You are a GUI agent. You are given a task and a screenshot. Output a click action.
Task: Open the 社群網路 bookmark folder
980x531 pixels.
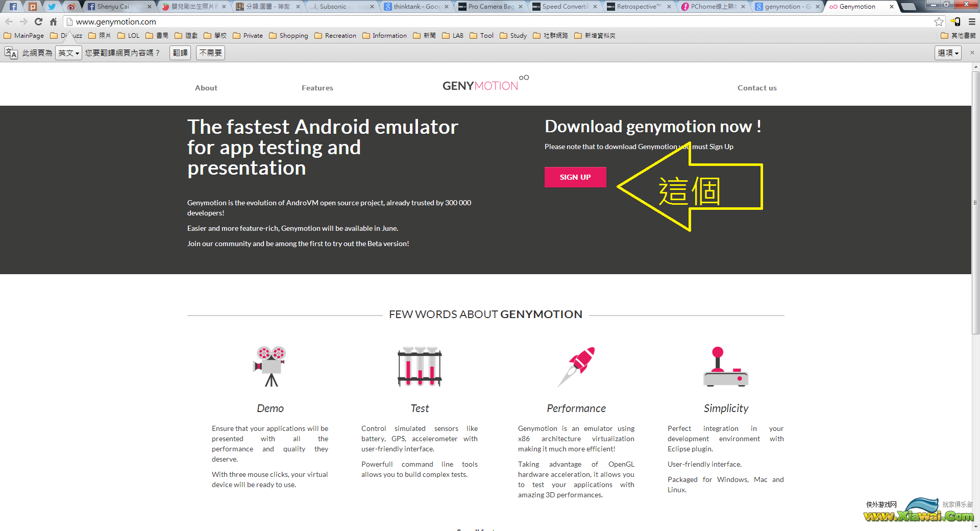click(551, 36)
